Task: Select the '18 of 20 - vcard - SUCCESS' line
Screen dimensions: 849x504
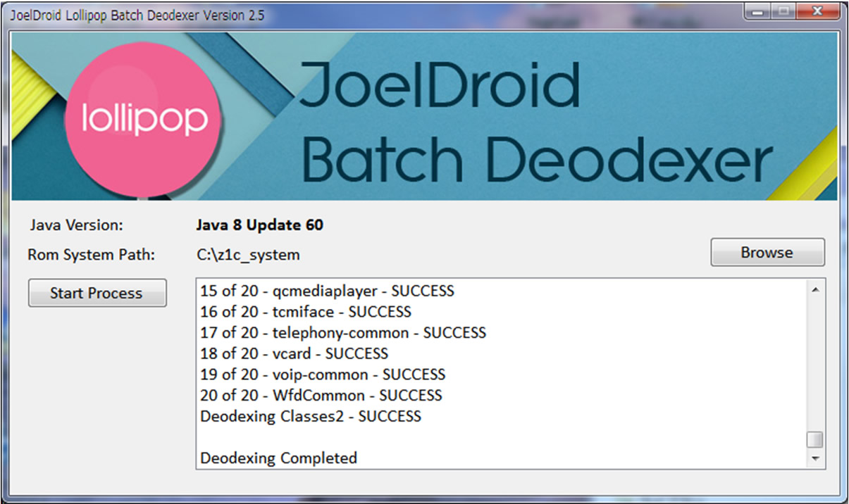Action: (x=294, y=353)
